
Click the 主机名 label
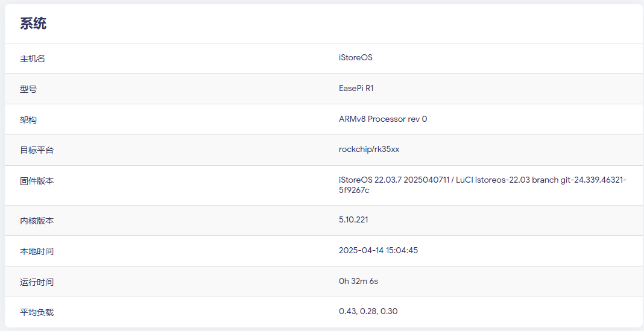point(33,58)
